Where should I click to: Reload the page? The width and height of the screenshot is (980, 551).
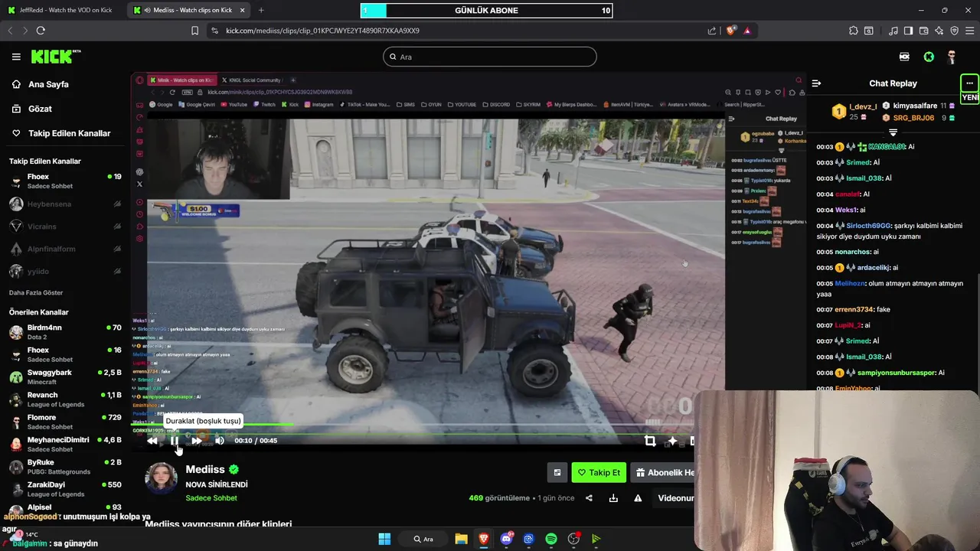click(41, 31)
